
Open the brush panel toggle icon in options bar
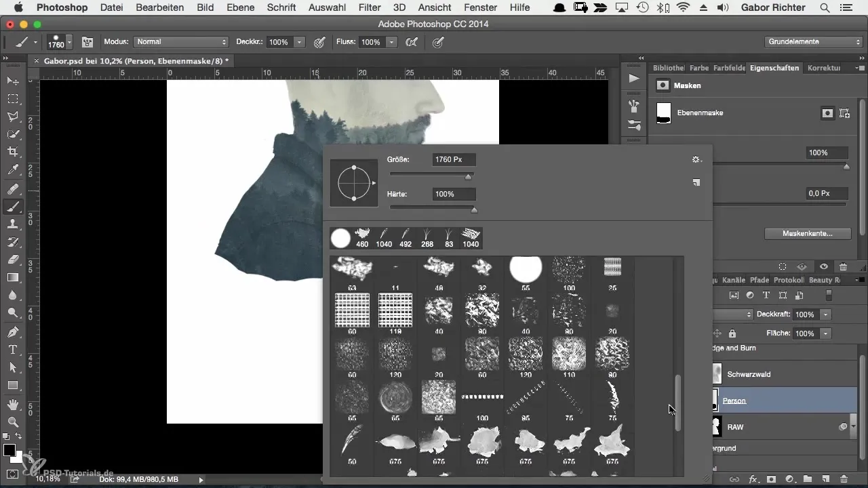coord(87,42)
